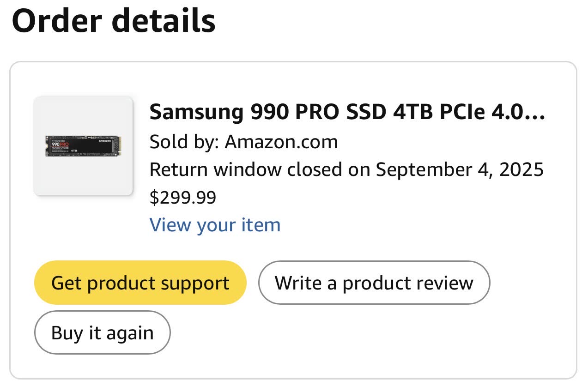588x386 pixels.
Task: Follow the View your item link
Action: (x=215, y=225)
